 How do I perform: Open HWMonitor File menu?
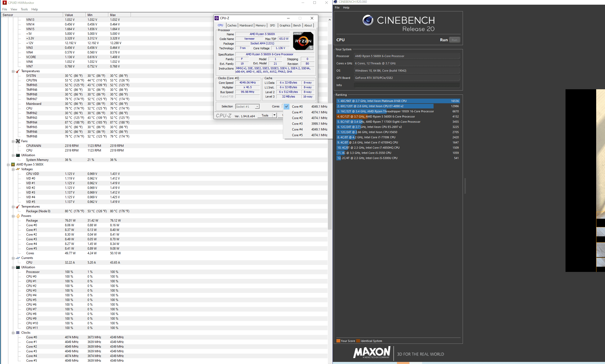point(5,9)
